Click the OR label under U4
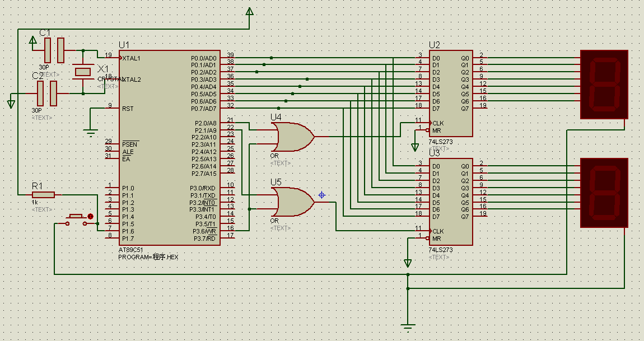Image resolution: width=644 pixels, height=341 pixels. (274, 156)
